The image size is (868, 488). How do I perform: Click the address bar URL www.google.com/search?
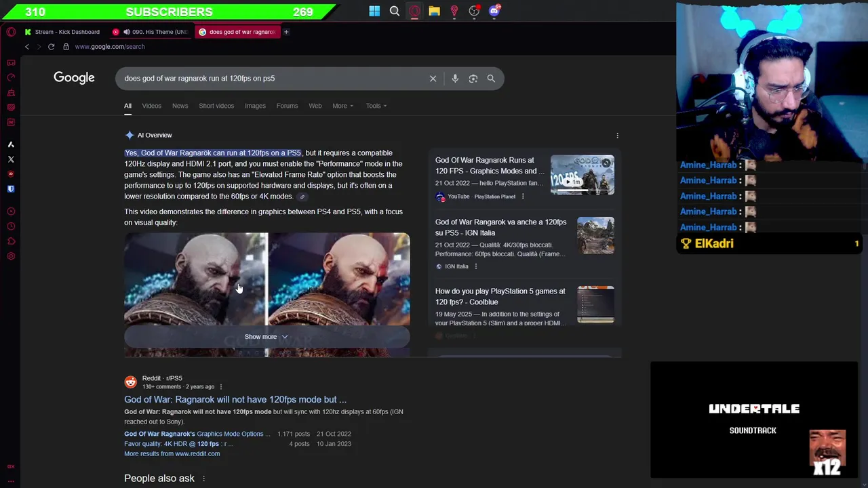pos(110,47)
